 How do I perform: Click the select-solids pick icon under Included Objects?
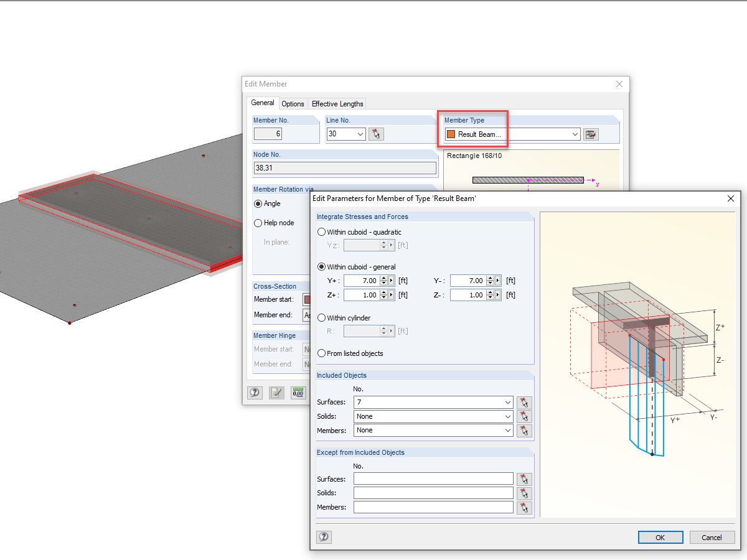tap(524, 416)
